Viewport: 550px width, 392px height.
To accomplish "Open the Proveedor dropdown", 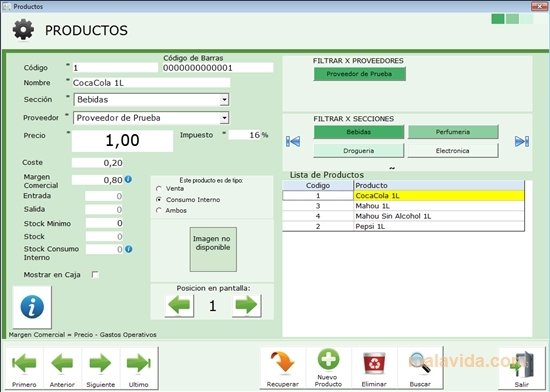I will coord(224,118).
